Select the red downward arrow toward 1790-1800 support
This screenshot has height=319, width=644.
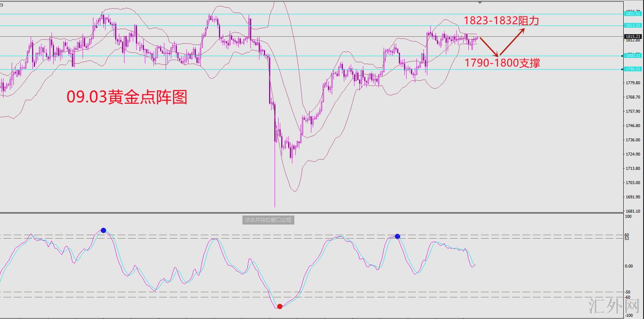point(490,47)
